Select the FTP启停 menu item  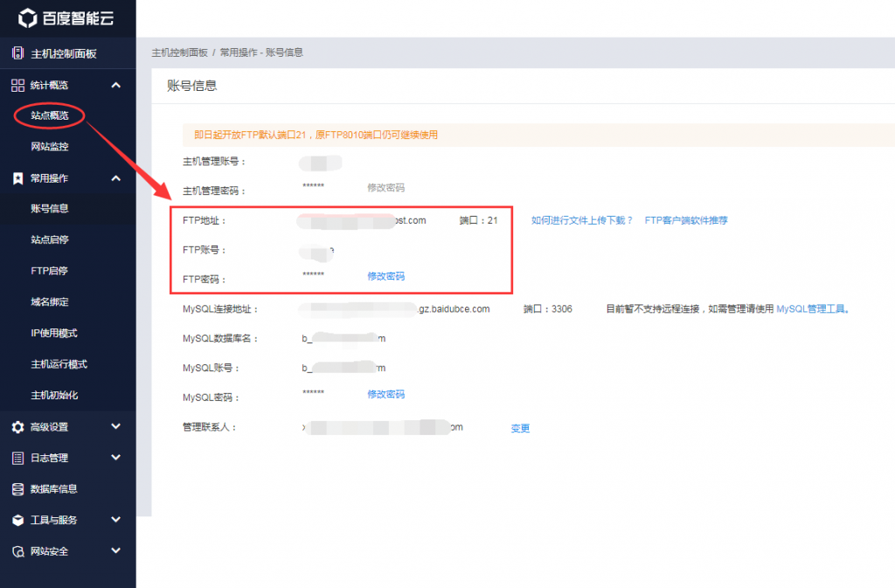click(49, 271)
